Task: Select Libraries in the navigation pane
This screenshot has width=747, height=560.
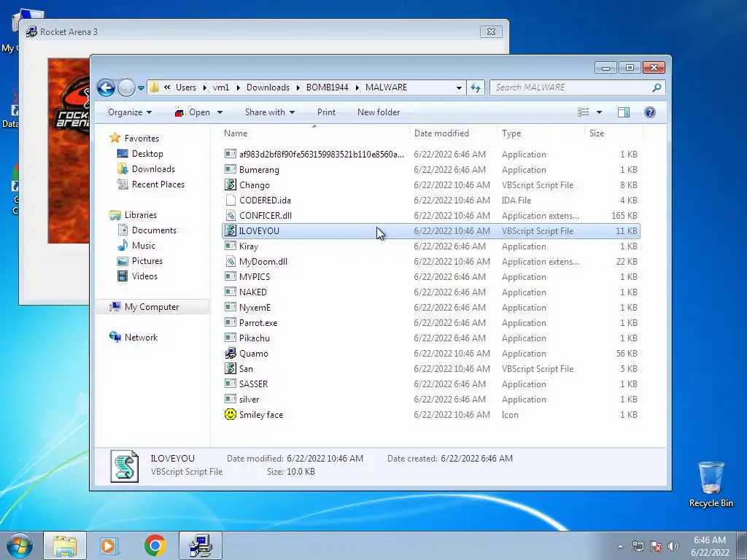Action: (x=141, y=215)
